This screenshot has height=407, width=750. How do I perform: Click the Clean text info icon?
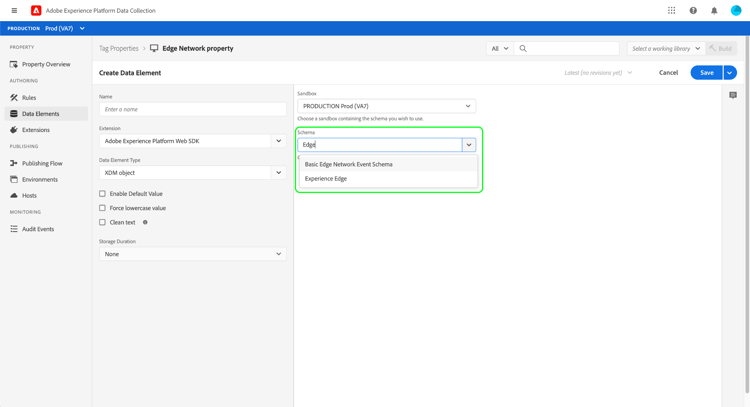[x=145, y=222]
